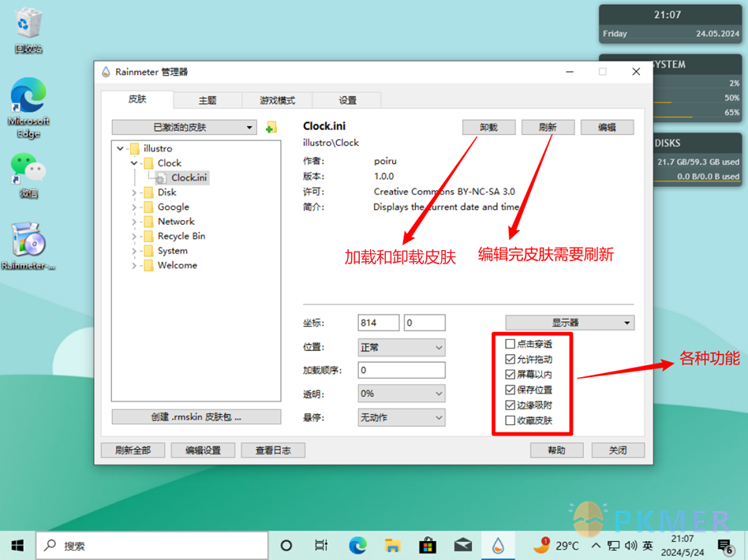Image resolution: width=748 pixels, height=560 pixels.
Task: Disable the 边缘吸附 checkbox
Action: pyautogui.click(x=510, y=405)
